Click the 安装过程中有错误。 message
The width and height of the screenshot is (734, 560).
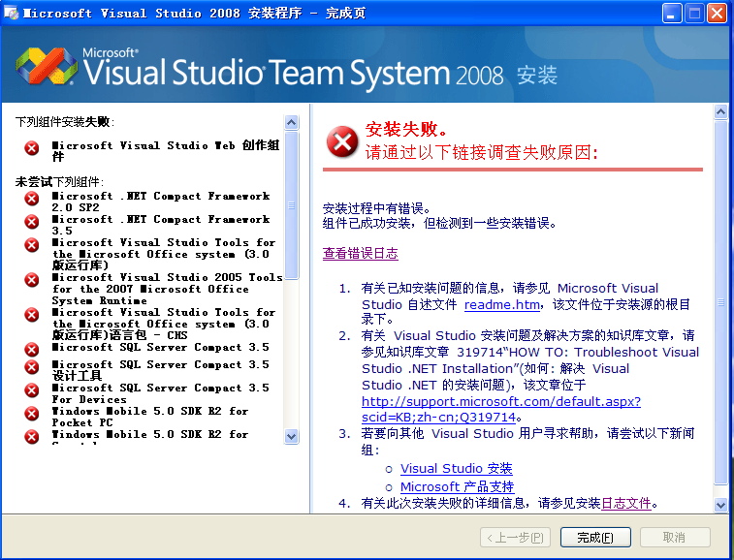click(376, 208)
